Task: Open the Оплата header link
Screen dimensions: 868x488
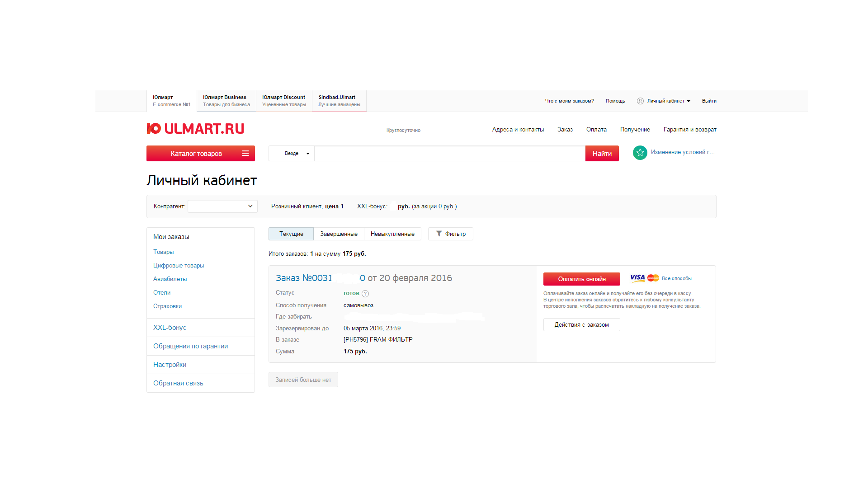Action: pyautogui.click(x=596, y=130)
